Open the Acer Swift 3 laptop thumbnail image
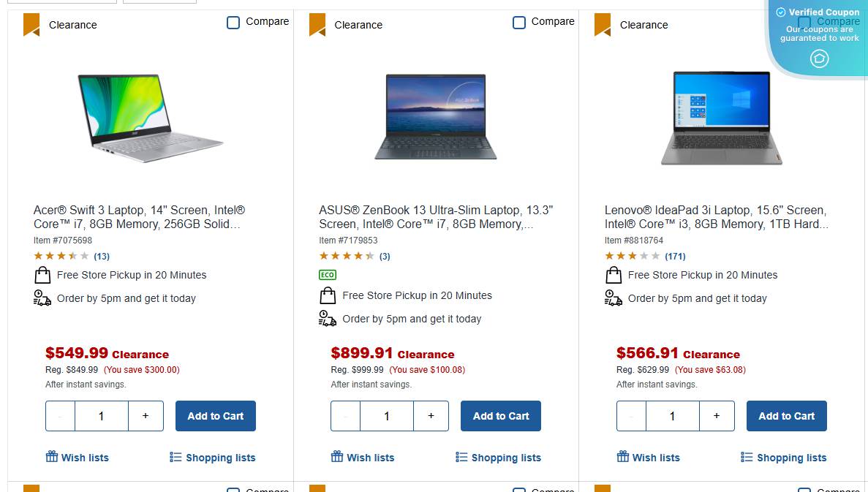This screenshot has height=492, width=868. click(150, 117)
